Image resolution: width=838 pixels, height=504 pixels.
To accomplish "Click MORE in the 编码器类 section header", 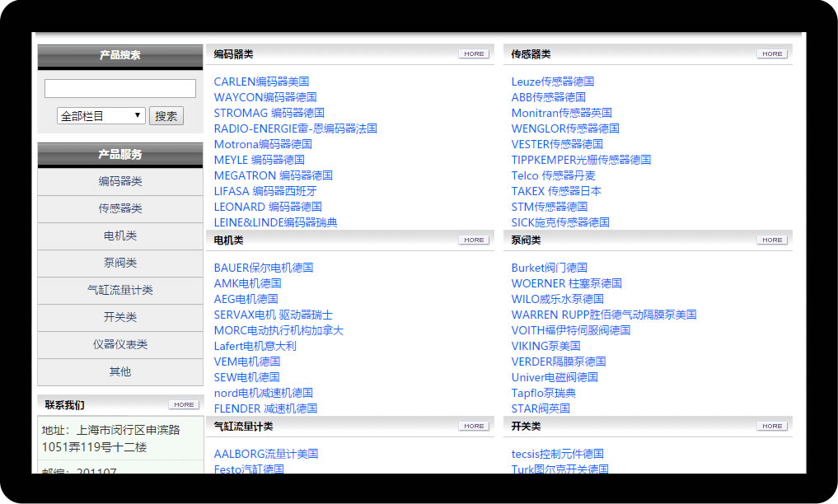I will pyautogui.click(x=474, y=54).
